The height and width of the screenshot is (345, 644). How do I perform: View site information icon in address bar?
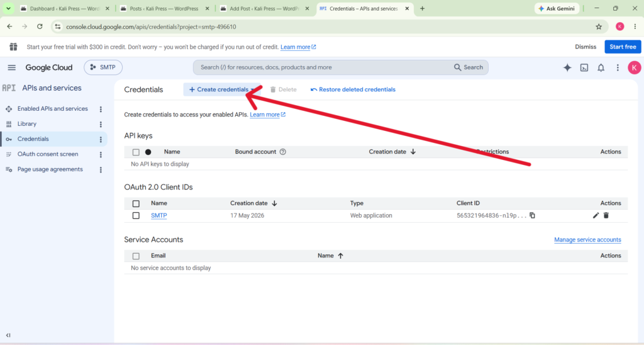[58, 26]
